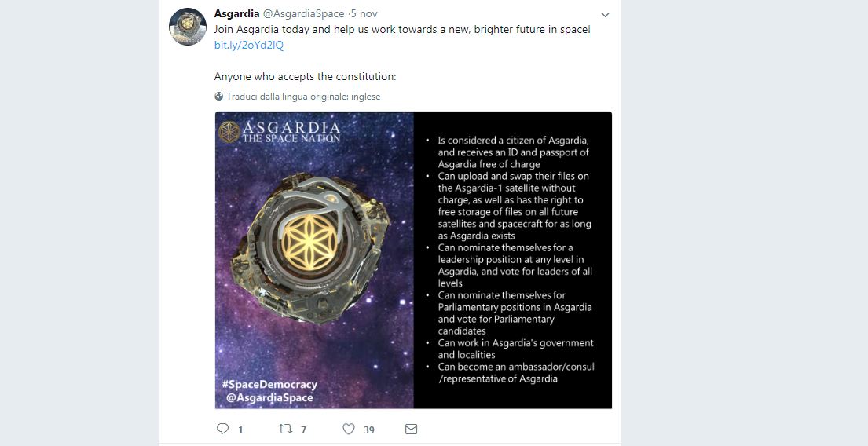Open the bit.ly/2oYd2lQ link

pyautogui.click(x=249, y=46)
